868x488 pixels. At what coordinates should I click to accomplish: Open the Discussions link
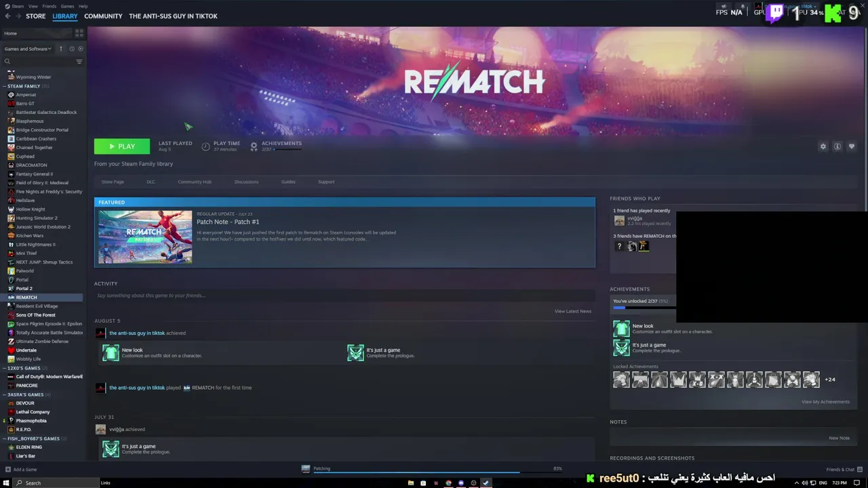click(x=246, y=182)
